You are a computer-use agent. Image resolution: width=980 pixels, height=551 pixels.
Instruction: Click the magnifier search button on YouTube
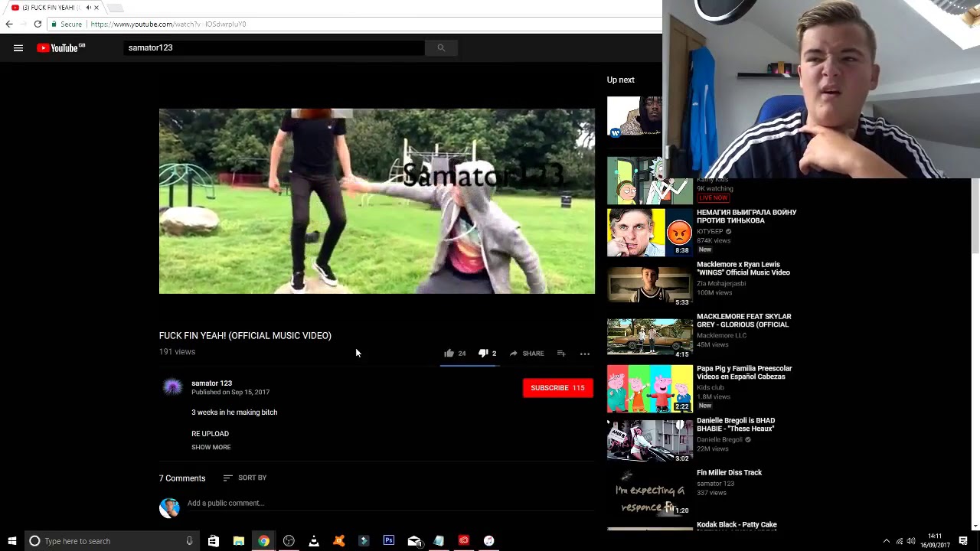pos(441,48)
